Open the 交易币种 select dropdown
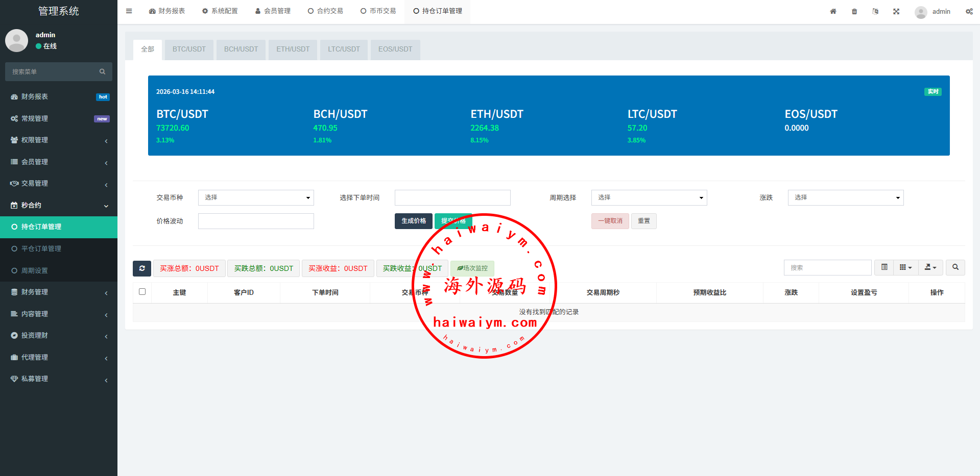Image resolution: width=980 pixels, height=476 pixels. point(256,197)
